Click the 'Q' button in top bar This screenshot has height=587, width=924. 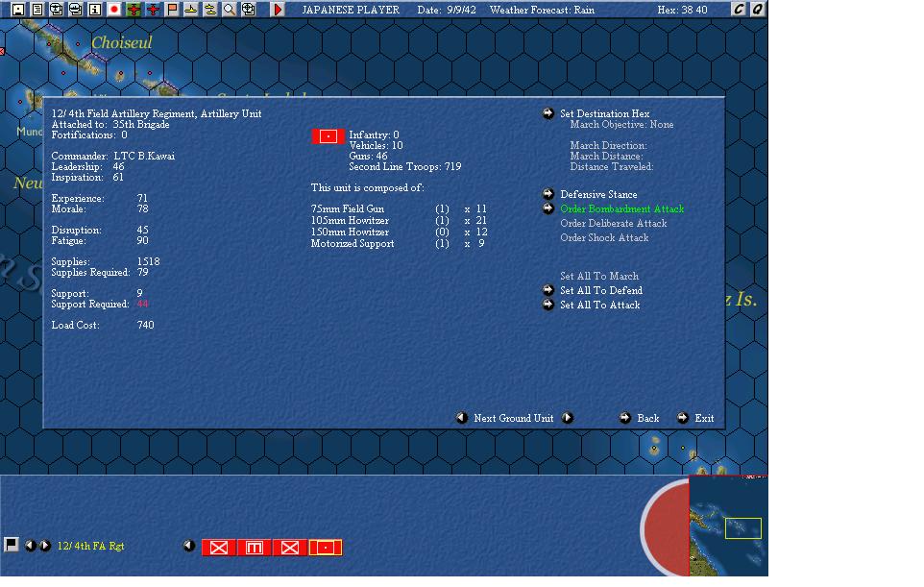tap(757, 10)
